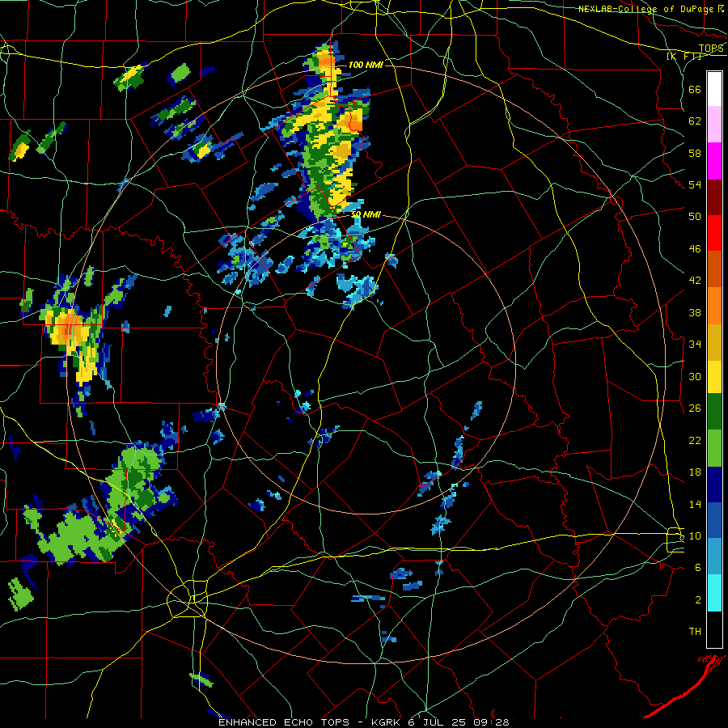Click the legend value 38
Viewport: 728px width, 728px height.
pos(695,312)
